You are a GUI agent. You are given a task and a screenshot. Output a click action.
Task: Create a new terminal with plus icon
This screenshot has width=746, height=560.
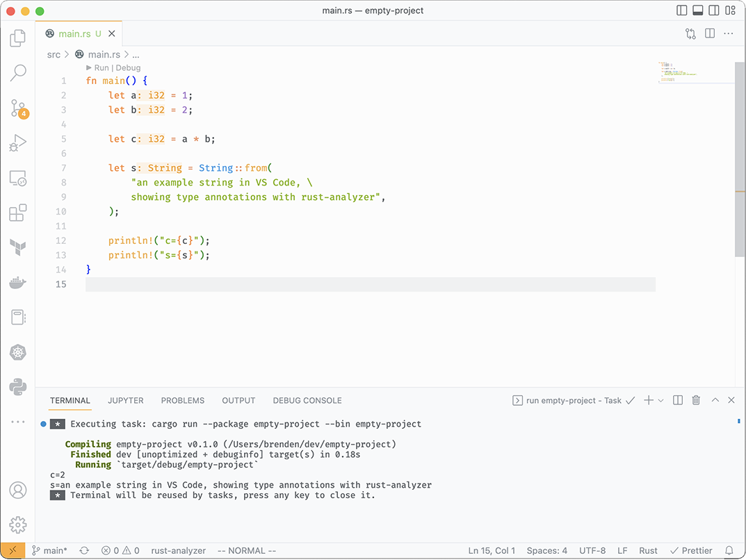[649, 400]
